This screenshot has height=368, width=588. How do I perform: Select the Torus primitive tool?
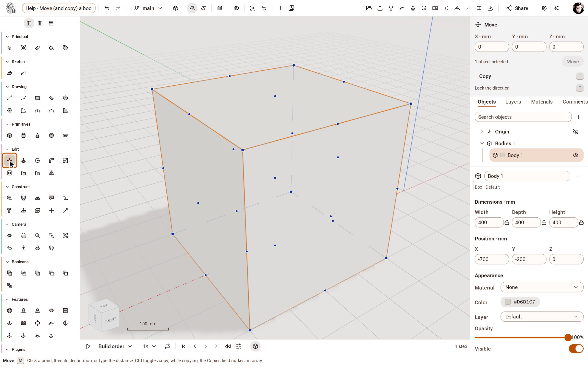65,135
